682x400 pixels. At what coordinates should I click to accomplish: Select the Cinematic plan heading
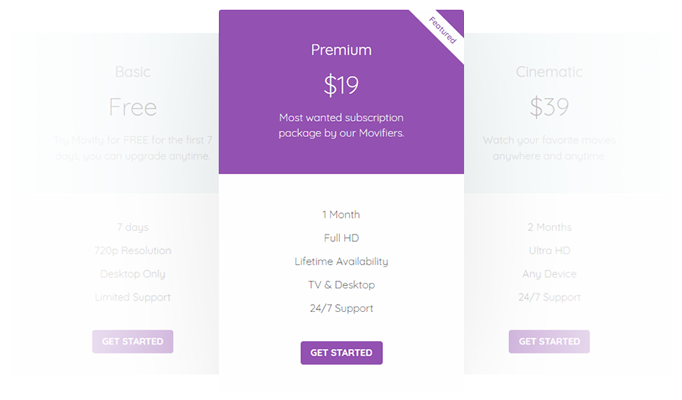click(x=549, y=72)
